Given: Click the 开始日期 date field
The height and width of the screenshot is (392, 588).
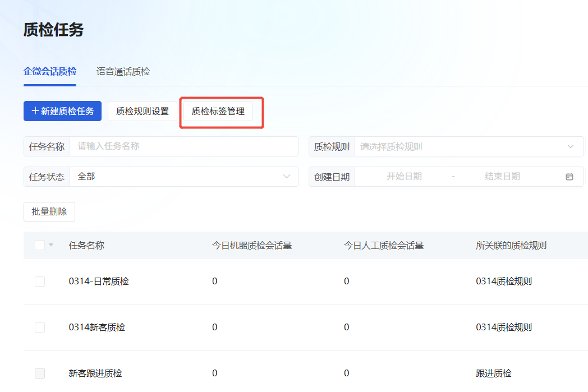Looking at the screenshot, I should [404, 177].
